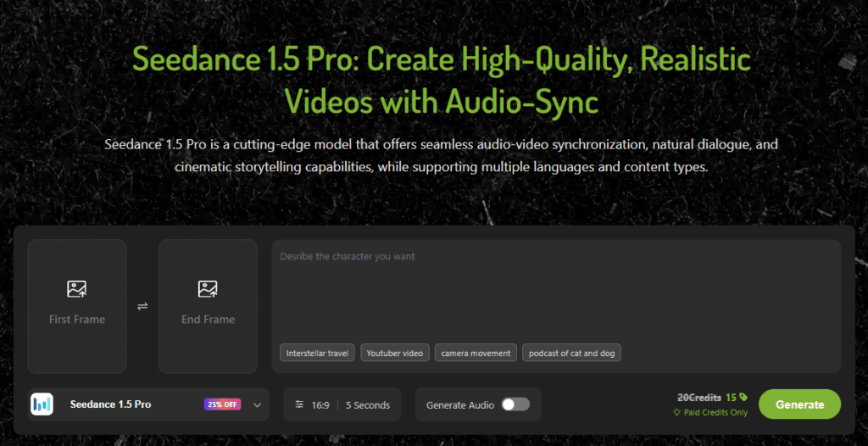Open video settings via the sliders icon
Viewport: 868px width, 446px height.
click(298, 405)
